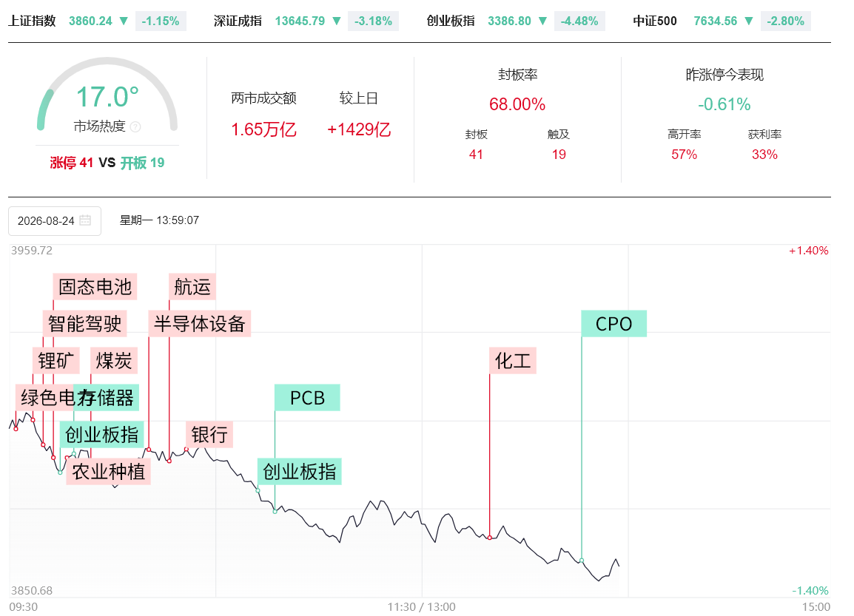Image resolution: width=854 pixels, height=616 pixels.
Task: Click the down arrow beside 上证指数 value
Action: coord(124,21)
